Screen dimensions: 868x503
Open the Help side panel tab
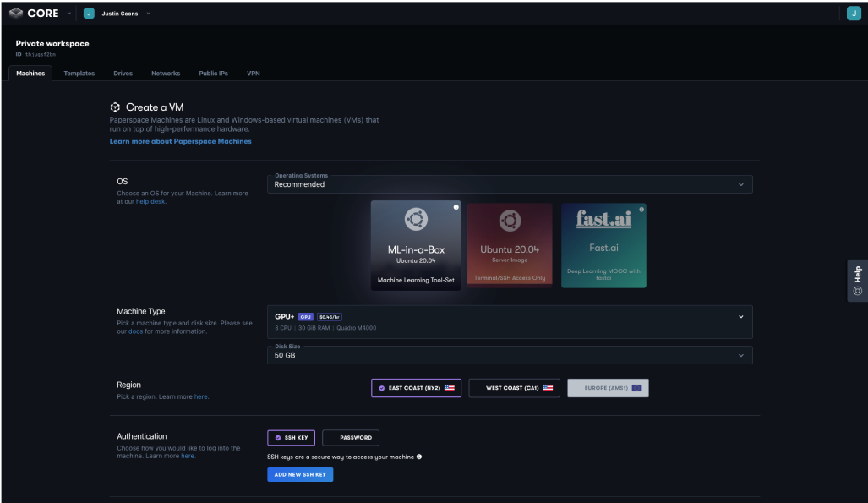click(x=858, y=281)
